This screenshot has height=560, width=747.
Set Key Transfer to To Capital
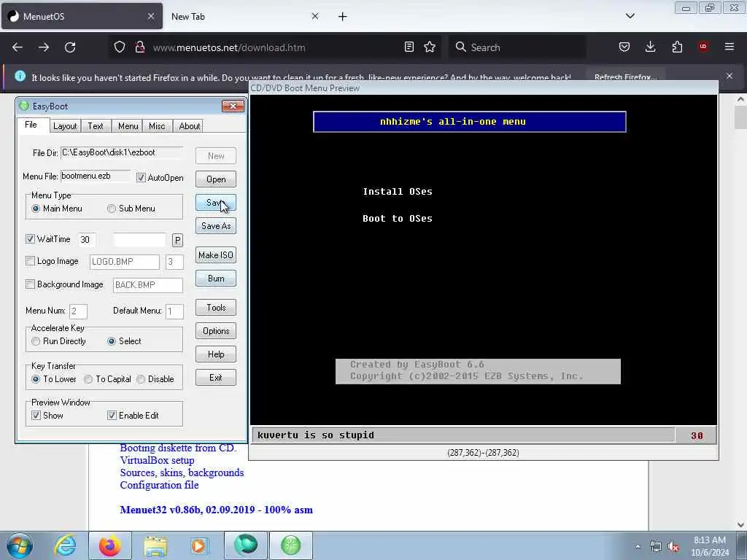pos(88,379)
